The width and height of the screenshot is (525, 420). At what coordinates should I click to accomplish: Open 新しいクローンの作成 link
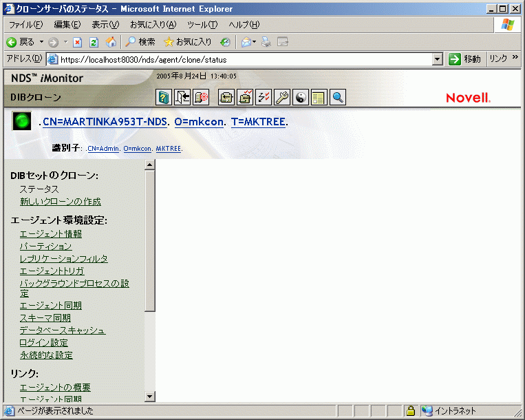click(61, 202)
